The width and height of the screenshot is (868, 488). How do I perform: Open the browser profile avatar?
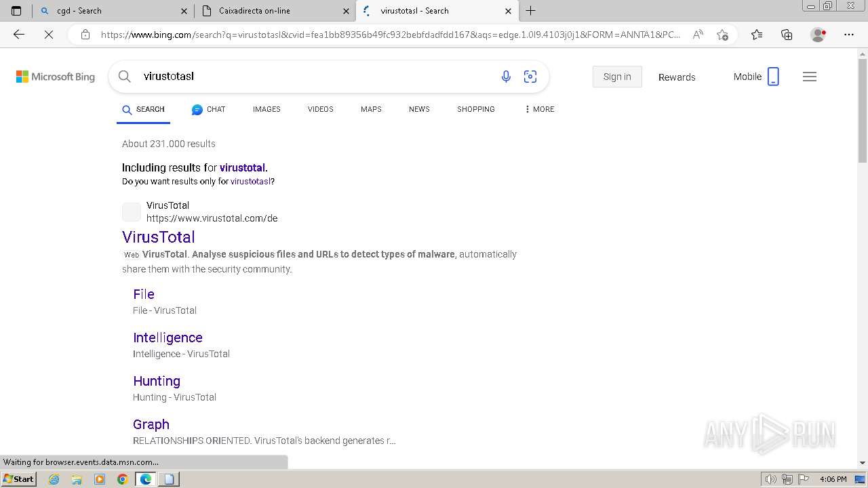pyautogui.click(x=818, y=35)
